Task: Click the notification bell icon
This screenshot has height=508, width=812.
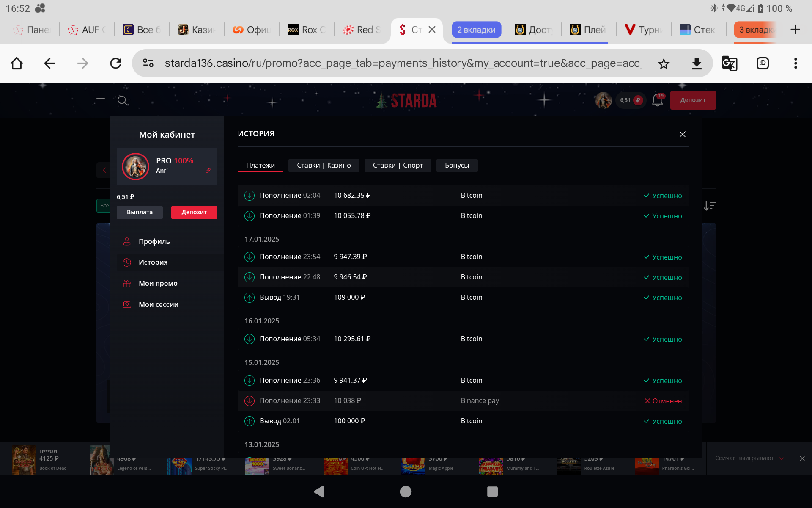Action: (657, 100)
